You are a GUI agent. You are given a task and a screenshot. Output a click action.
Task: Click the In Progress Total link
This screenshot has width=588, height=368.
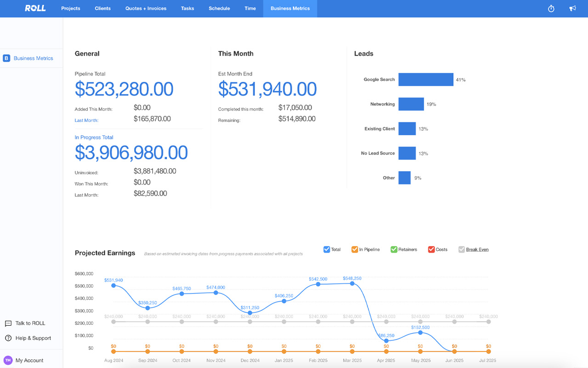(x=94, y=137)
